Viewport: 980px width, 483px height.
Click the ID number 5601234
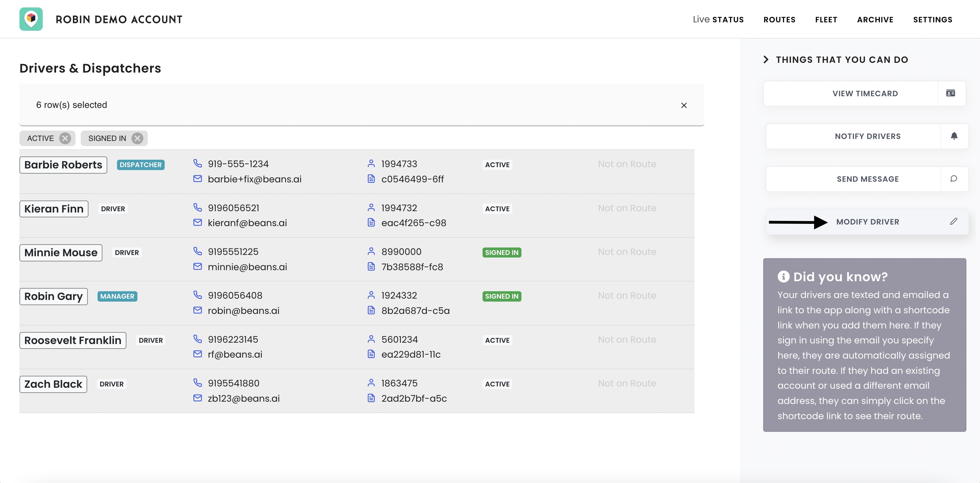pos(400,339)
